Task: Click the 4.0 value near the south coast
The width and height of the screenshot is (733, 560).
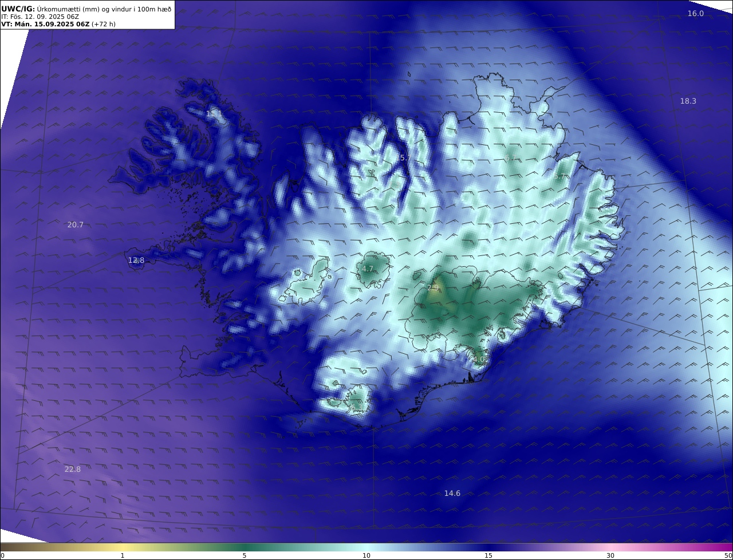Action: pyautogui.click(x=479, y=360)
